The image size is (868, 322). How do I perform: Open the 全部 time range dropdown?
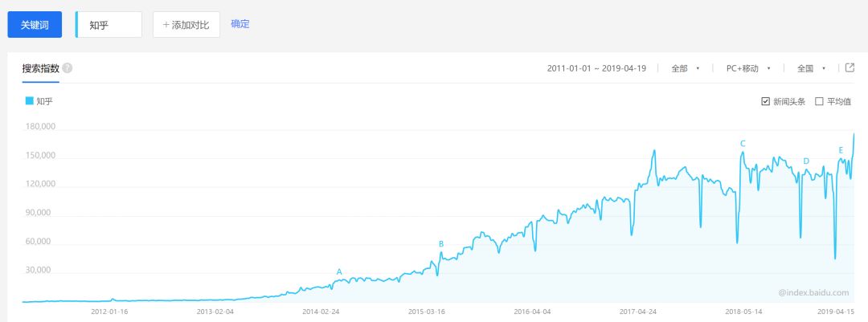pos(686,68)
